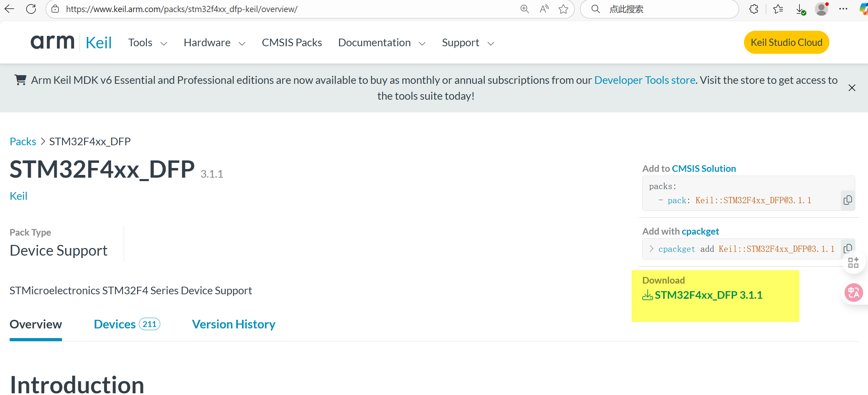
Task: Click the Arm logo
Action: coord(52,42)
